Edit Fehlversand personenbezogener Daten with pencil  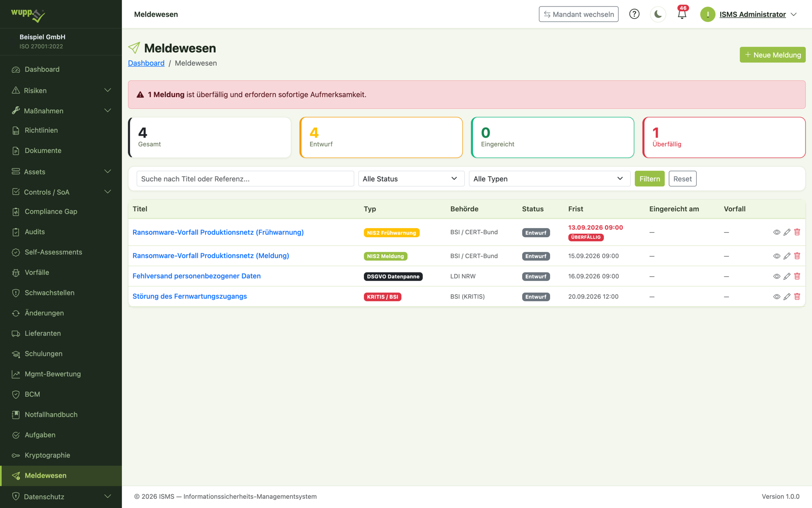[x=787, y=276]
